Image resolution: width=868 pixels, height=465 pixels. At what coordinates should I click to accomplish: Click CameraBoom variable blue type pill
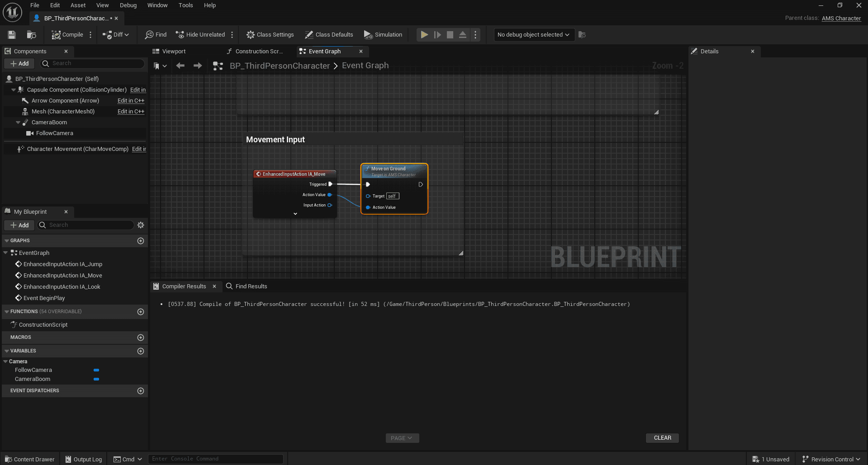pos(96,379)
